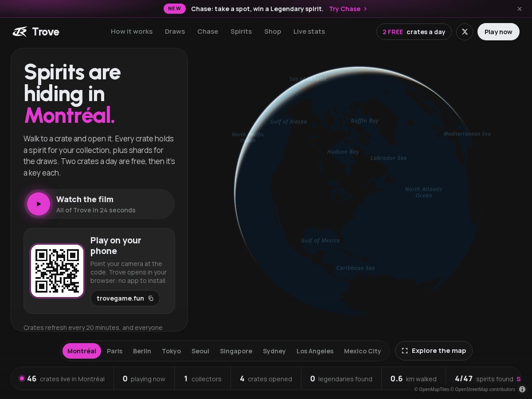Image resolution: width=532 pixels, height=399 pixels.
Task: Click "0 legendaries found" stat
Action: pyautogui.click(x=341, y=379)
